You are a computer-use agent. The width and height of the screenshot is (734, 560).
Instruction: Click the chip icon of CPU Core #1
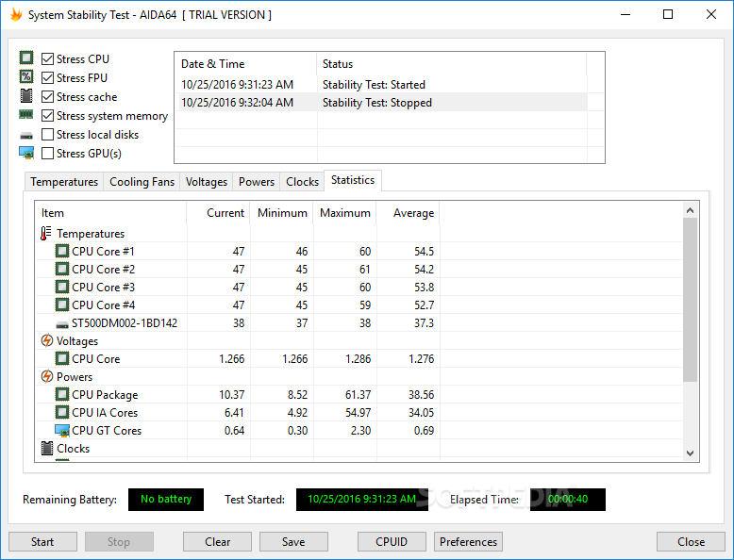(61, 251)
